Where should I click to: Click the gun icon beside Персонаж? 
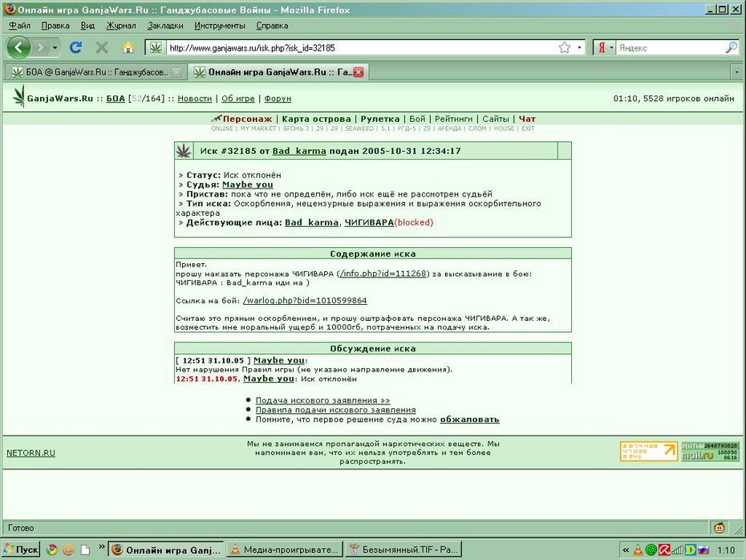tap(217, 118)
